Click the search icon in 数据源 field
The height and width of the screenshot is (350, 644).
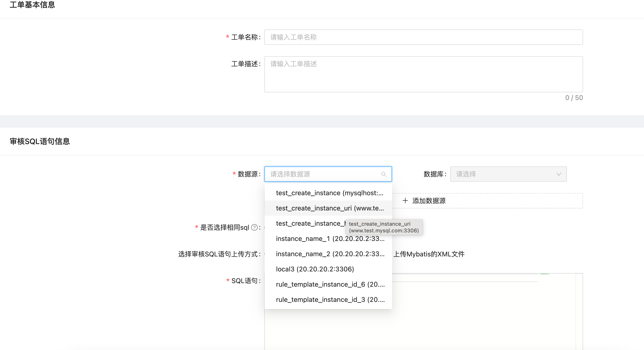click(383, 174)
